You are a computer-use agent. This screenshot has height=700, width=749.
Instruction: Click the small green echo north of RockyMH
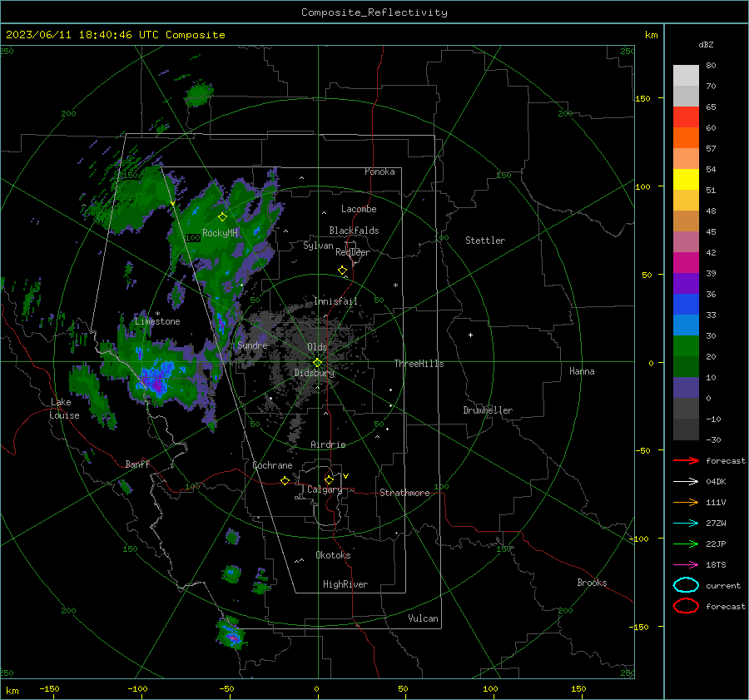pos(198,94)
